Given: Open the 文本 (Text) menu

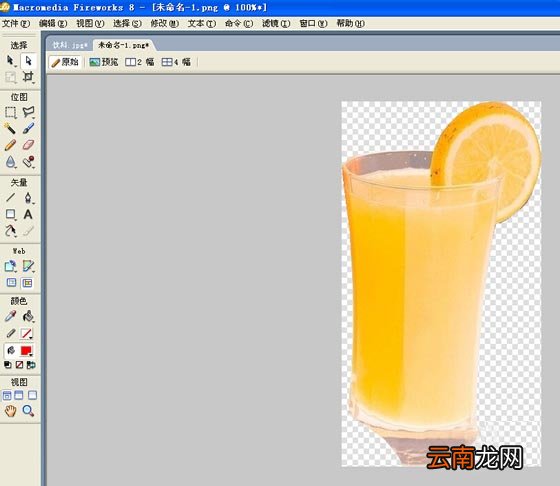Looking at the screenshot, I should point(202,24).
